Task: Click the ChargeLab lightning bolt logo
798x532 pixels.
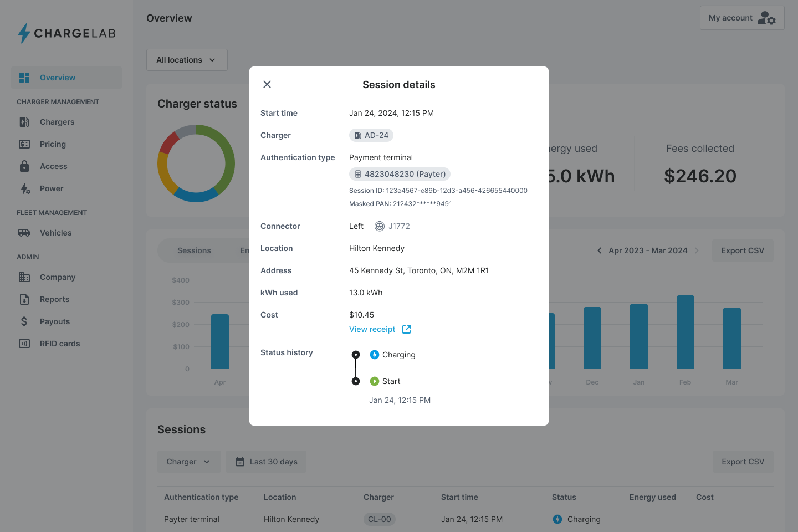Action: pyautogui.click(x=24, y=33)
